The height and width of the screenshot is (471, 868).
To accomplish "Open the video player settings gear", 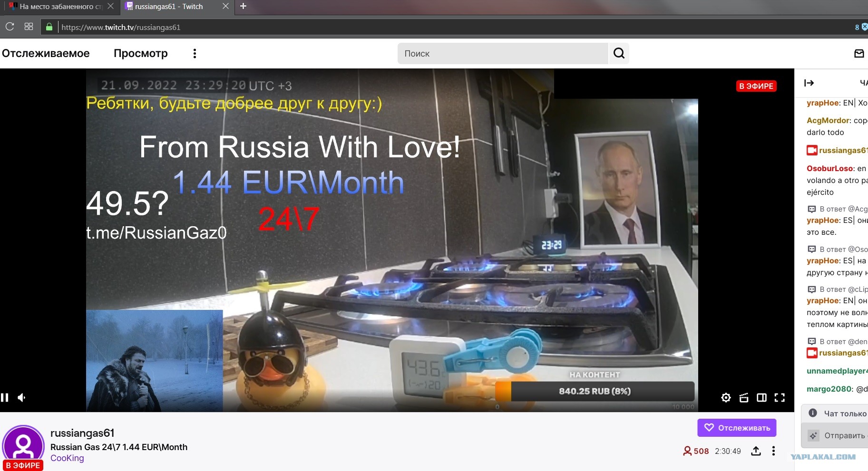I will point(726,397).
